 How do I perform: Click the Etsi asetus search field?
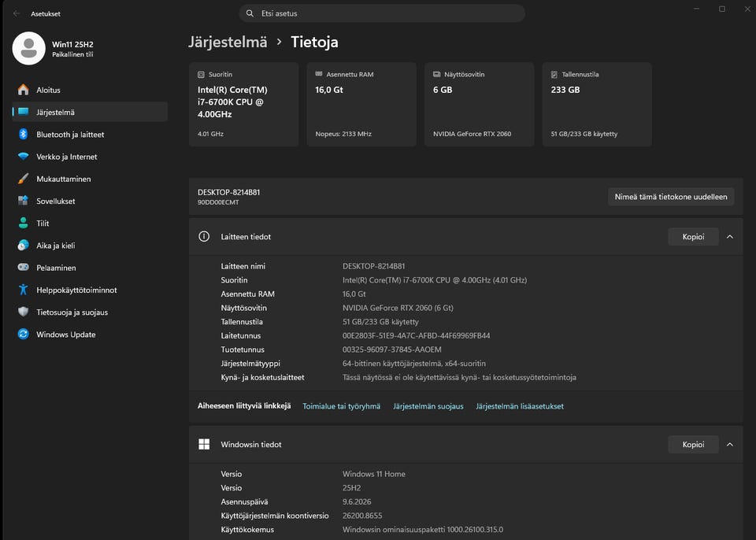click(382, 13)
